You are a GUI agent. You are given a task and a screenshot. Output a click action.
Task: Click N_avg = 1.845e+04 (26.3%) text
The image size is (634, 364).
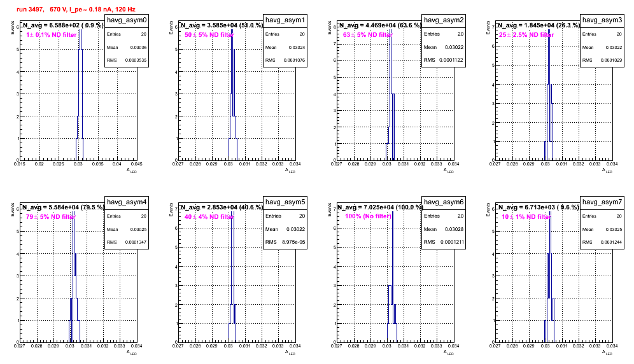[539, 25]
